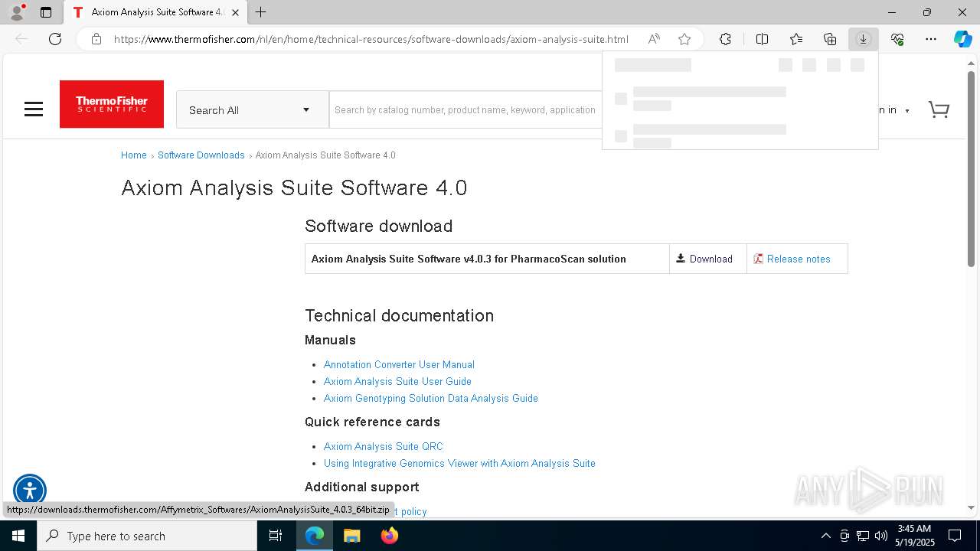Show hidden system tray icons
Screen dimensions: 980x551
click(825, 536)
